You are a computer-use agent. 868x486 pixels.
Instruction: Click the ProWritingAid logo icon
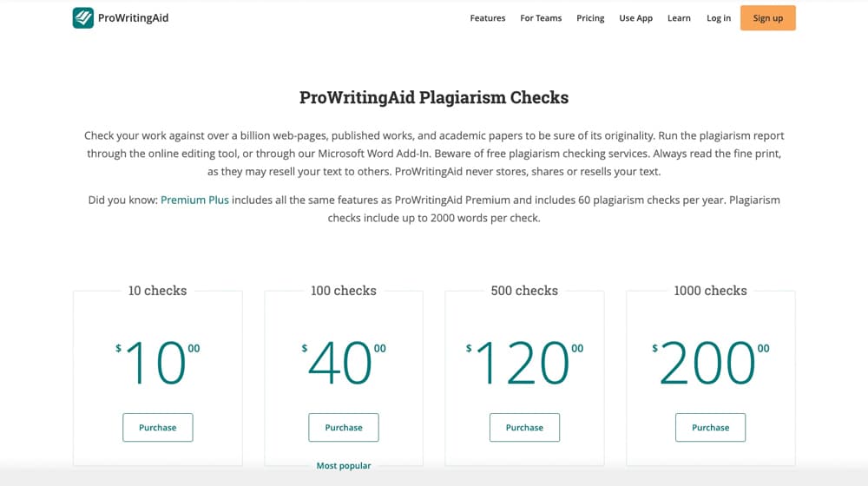point(83,17)
